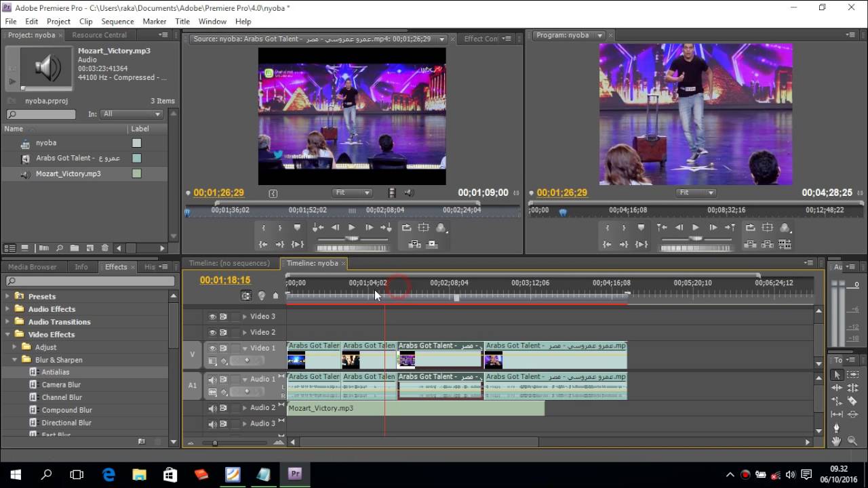Viewport: 868px width, 488px height.
Task: Toggle Video 1 track visibility eye
Action: (x=212, y=348)
